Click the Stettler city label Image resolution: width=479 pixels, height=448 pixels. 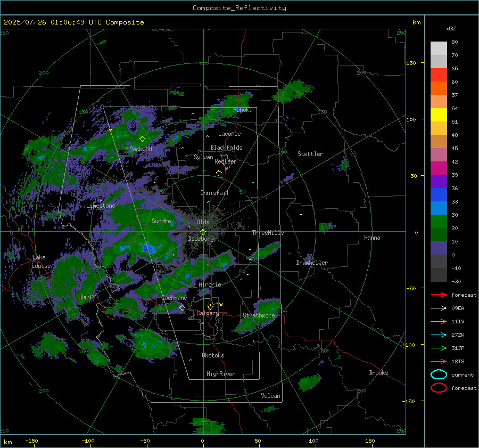(310, 154)
